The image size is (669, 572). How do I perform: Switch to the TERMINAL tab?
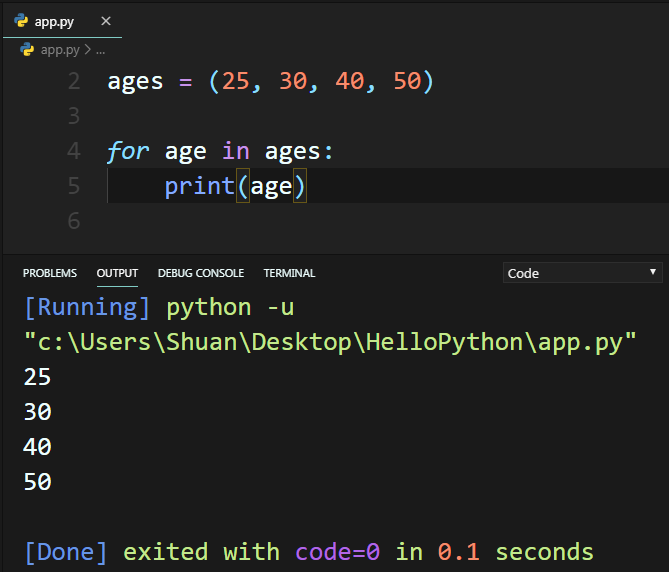pos(289,273)
